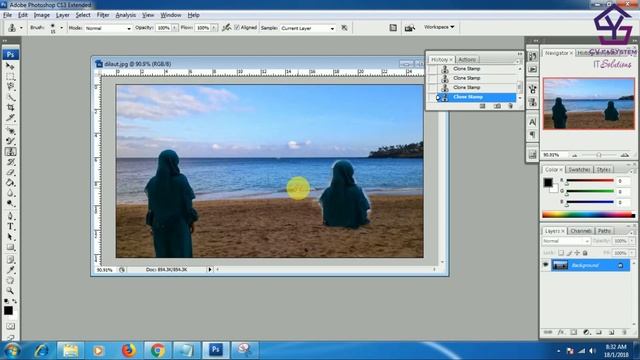Create new adjustment layer icon
Image resolution: width=640 pixels, height=360 pixels.
[586, 332]
